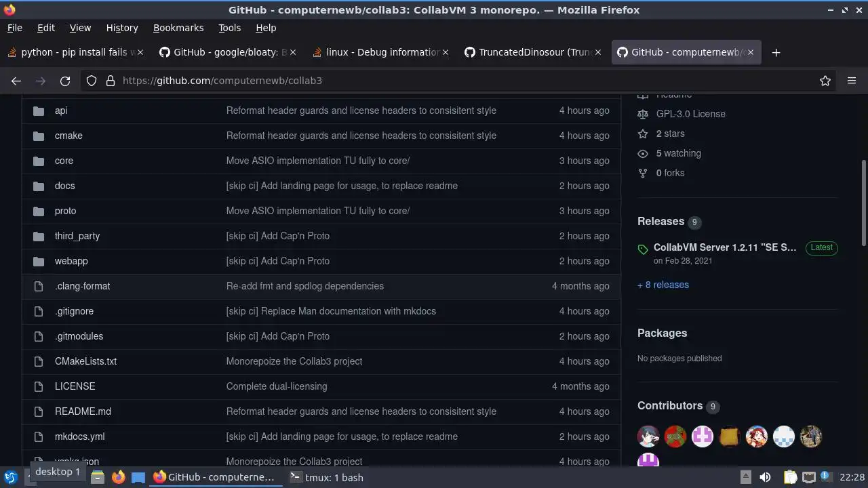
Task: Click the file icon beside .clang-format
Action: pyautogui.click(x=39, y=286)
